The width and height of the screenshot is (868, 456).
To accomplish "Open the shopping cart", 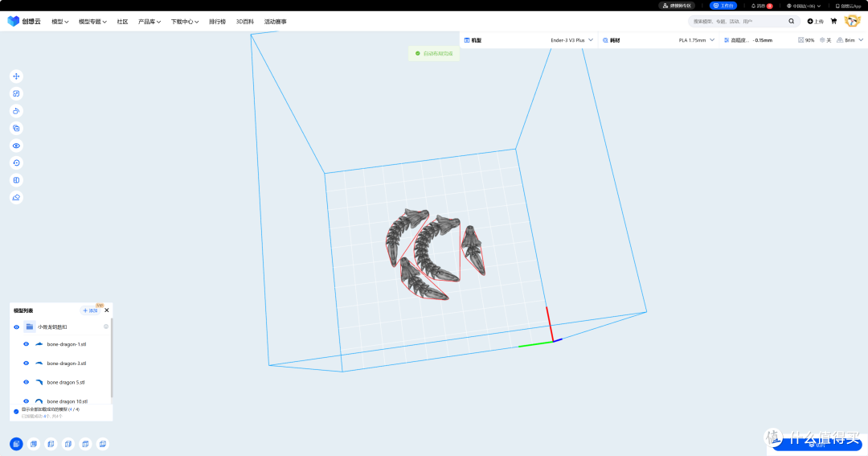I will (833, 21).
